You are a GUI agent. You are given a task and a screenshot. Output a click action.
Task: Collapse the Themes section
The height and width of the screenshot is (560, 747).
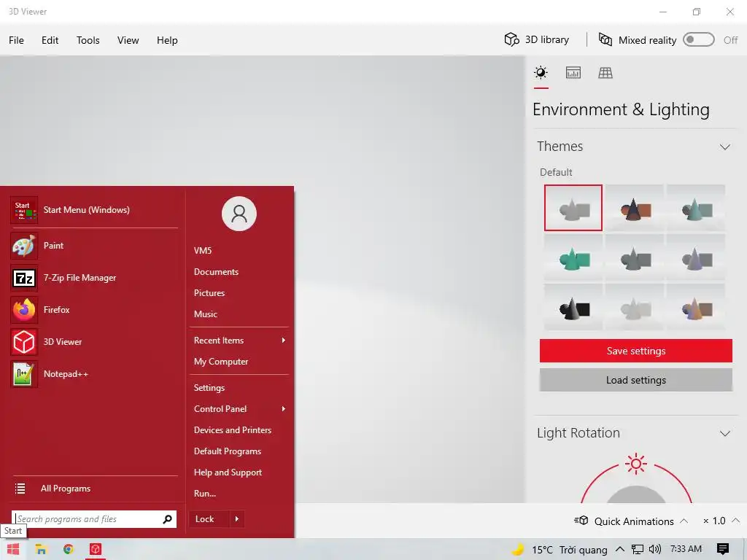tap(724, 147)
